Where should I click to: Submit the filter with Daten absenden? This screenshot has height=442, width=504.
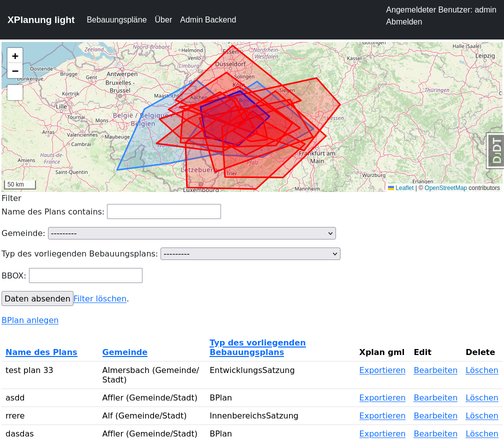[37, 298]
